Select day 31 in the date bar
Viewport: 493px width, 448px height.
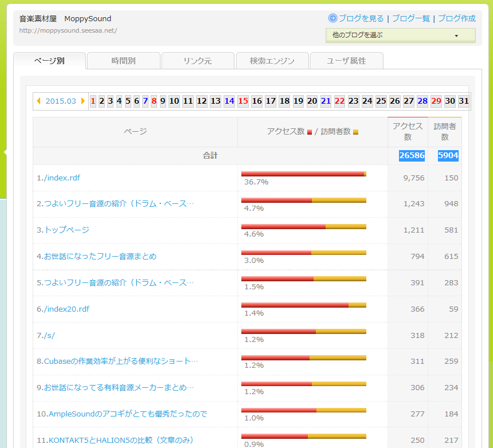click(464, 101)
